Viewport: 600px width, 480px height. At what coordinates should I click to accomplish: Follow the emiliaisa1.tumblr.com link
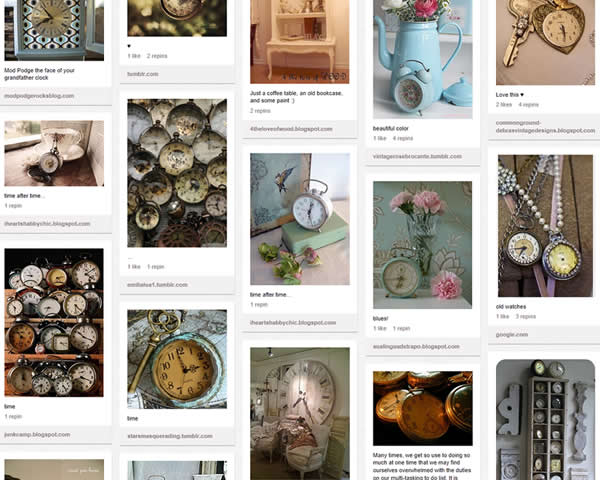pos(157,285)
